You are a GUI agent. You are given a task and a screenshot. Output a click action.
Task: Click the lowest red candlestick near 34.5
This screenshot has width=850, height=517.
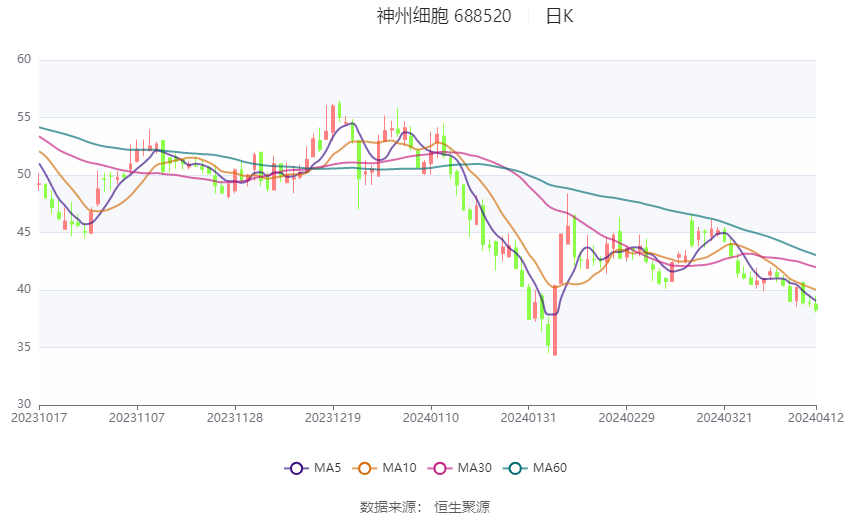coord(555,320)
